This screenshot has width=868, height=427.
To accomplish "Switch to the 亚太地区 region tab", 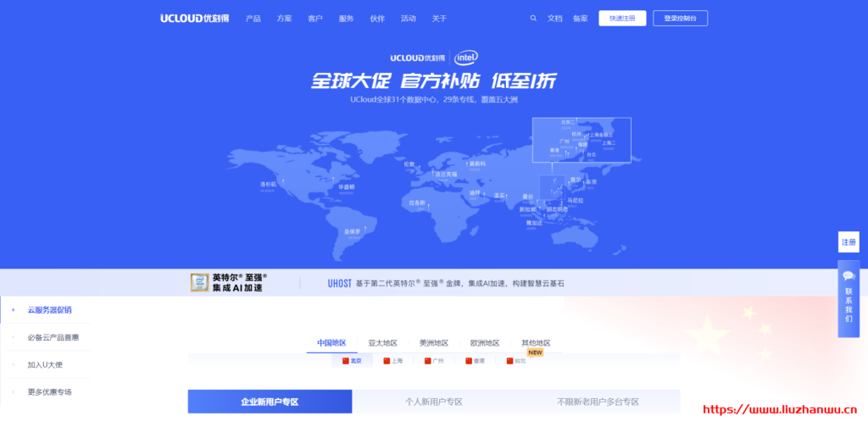I will click(383, 343).
